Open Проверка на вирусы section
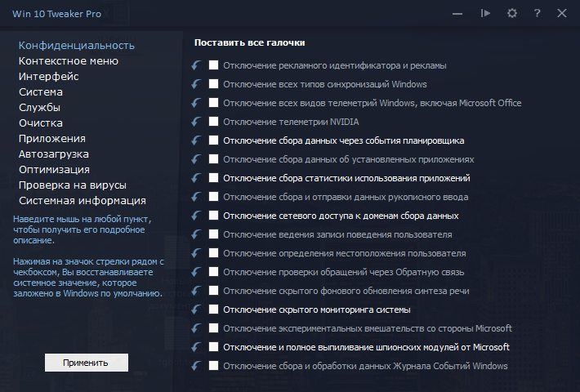The height and width of the screenshot is (392, 580). (73, 185)
